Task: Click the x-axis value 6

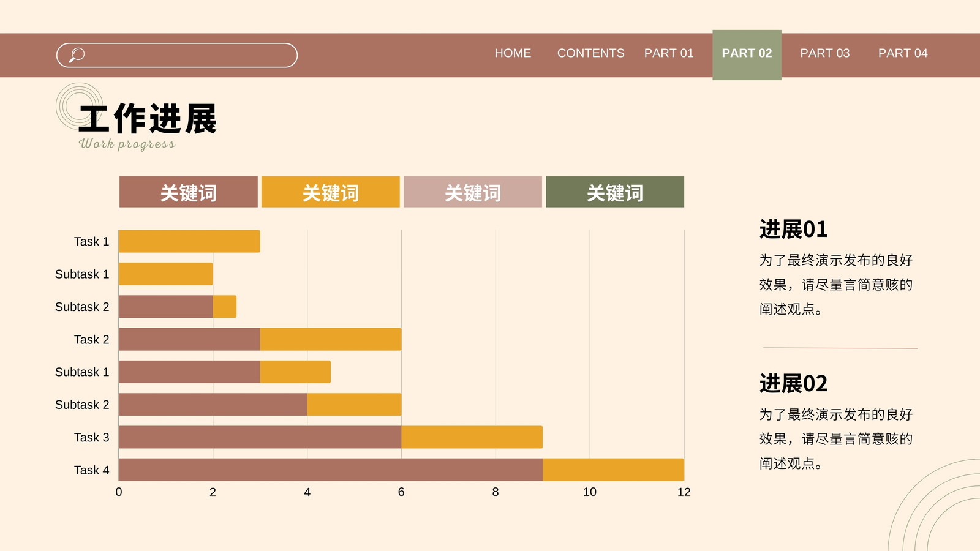Action: [x=401, y=492]
